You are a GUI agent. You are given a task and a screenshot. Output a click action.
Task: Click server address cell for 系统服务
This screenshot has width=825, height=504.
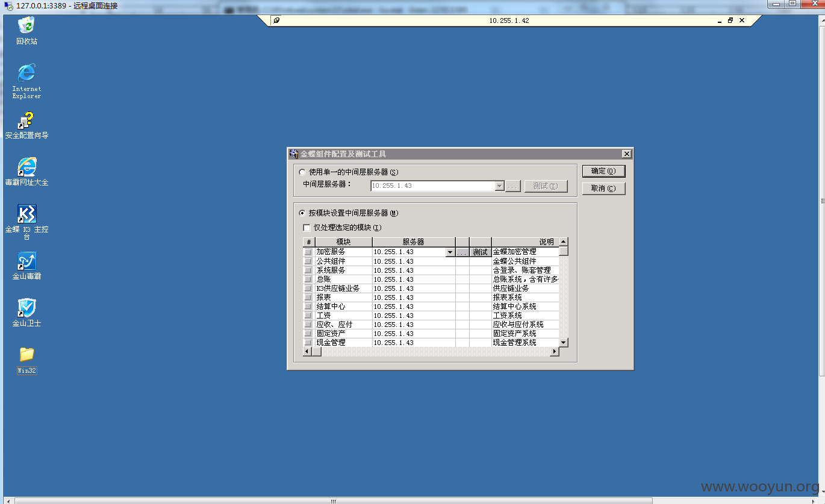(414, 270)
